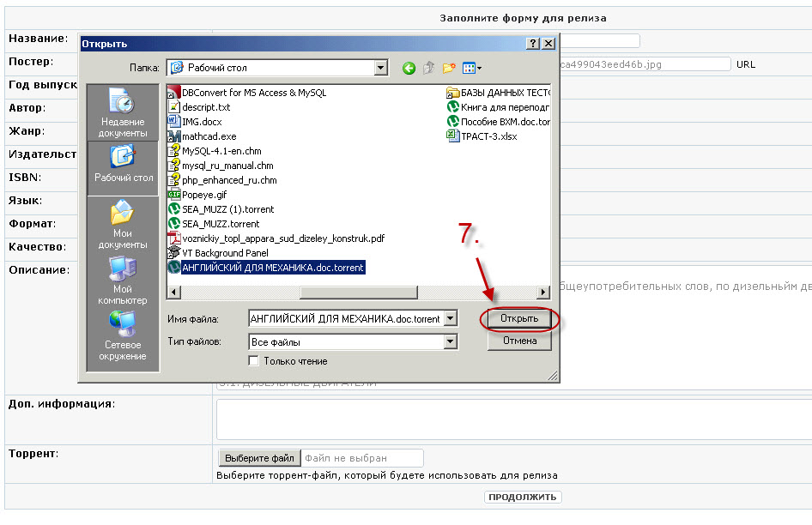This screenshot has width=812, height=525.
Task: Expand the file name dropdown arrow
Action: click(x=451, y=319)
